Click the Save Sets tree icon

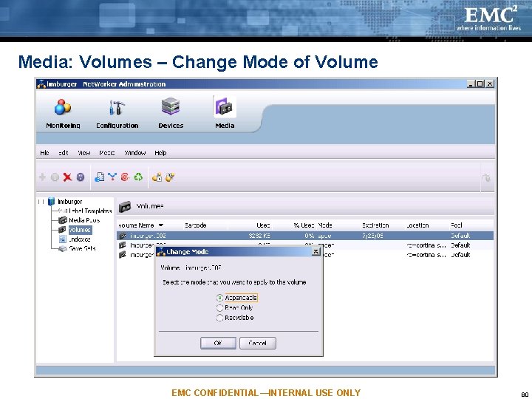tap(62, 249)
